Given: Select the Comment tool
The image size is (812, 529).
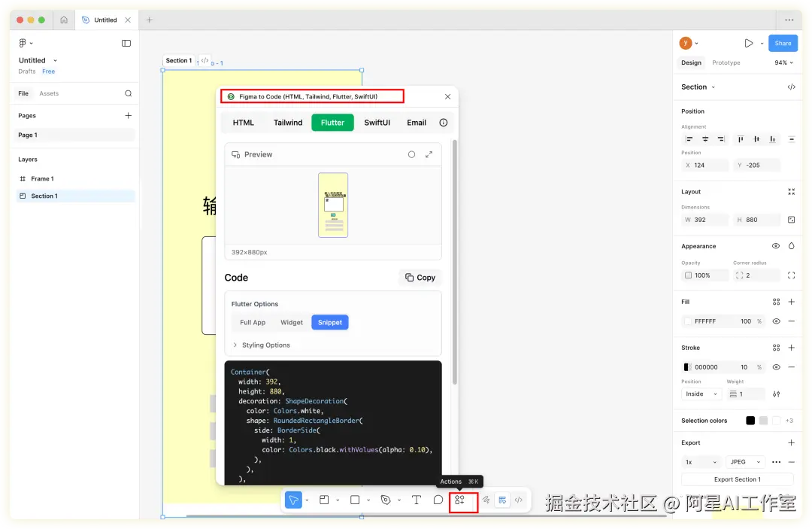Looking at the screenshot, I should (438, 500).
